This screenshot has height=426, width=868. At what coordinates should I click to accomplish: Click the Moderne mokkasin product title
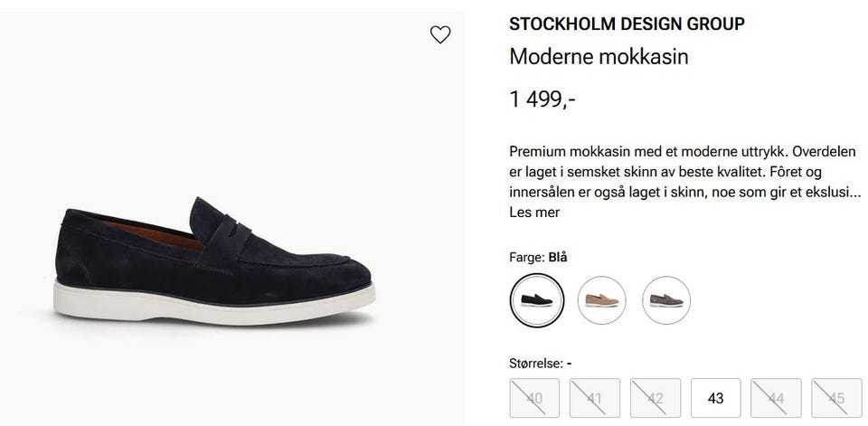599,57
